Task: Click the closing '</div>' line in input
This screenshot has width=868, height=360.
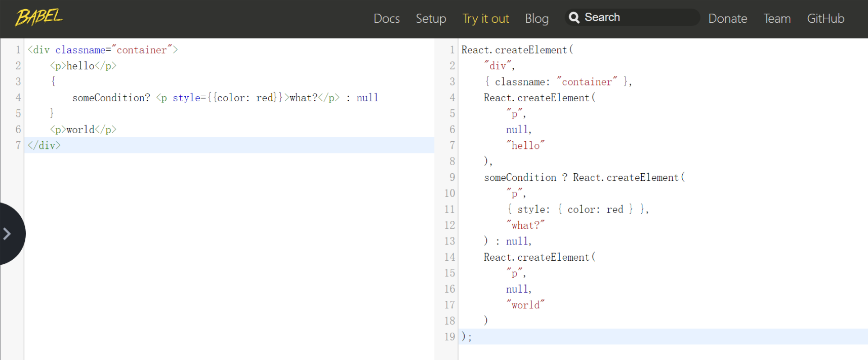Action: (x=44, y=145)
